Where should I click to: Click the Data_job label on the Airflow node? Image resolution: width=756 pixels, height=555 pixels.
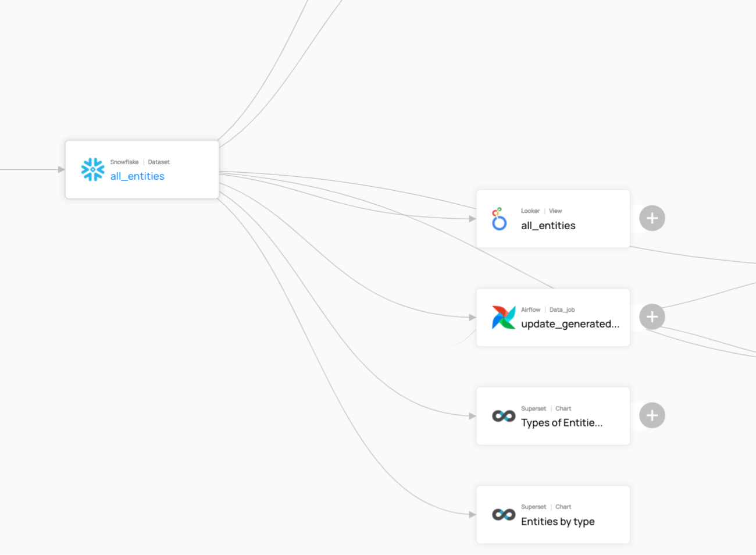(562, 309)
